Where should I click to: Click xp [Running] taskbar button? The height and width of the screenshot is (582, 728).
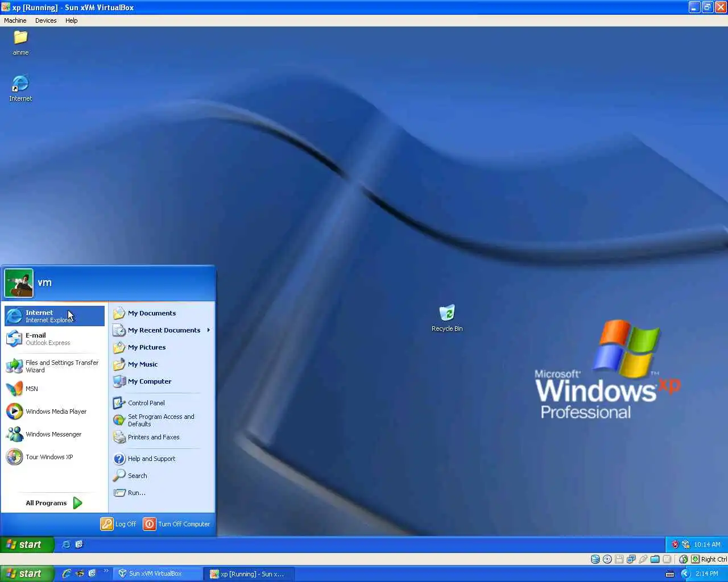point(249,574)
